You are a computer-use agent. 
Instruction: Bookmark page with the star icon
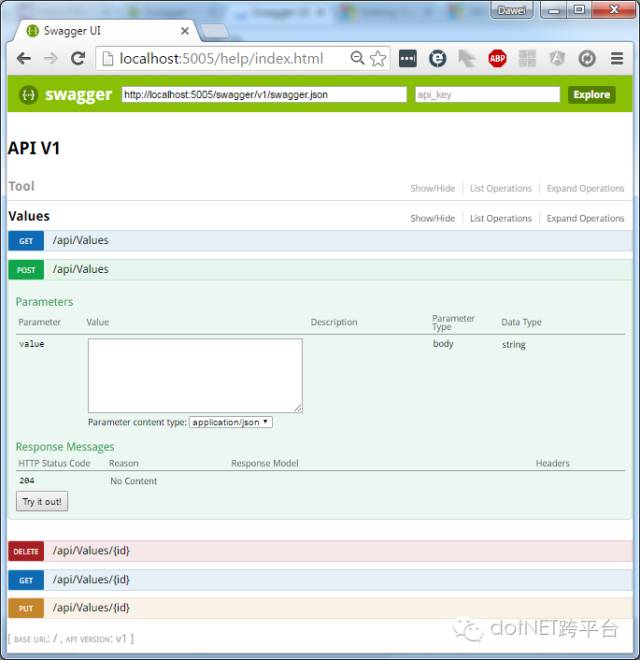pyautogui.click(x=378, y=59)
